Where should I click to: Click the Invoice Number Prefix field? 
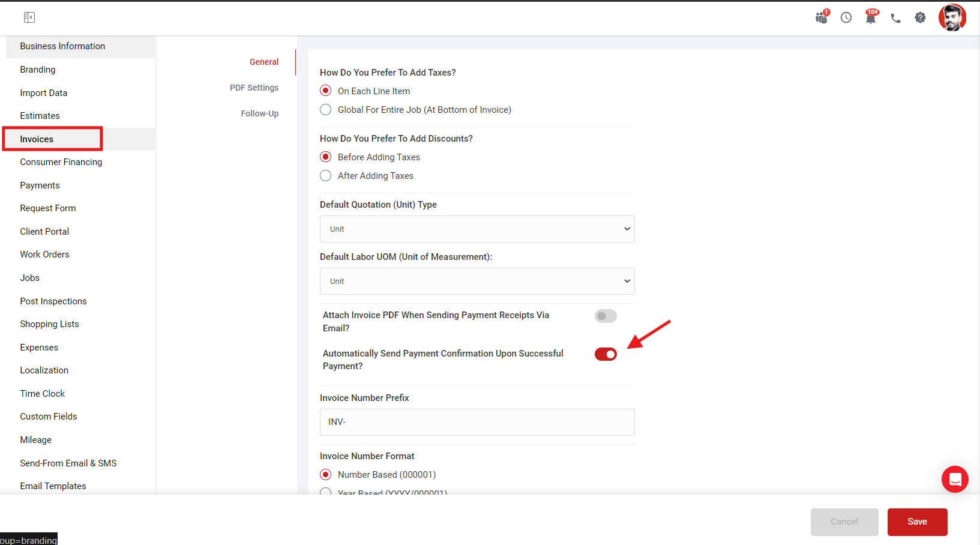click(x=477, y=422)
